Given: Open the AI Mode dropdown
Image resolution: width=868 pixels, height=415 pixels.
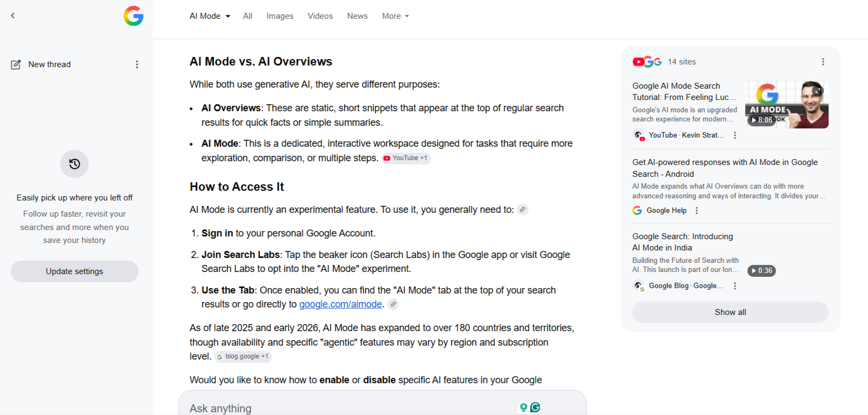Looking at the screenshot, I should (x=210, y=16).
